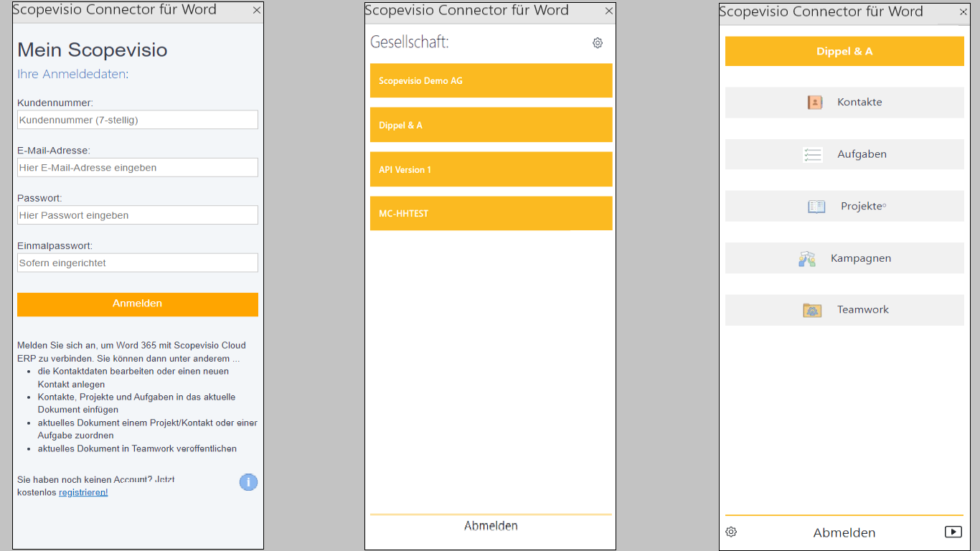The width and height of the screenshot is (980, 551).
Task: Open the Projekte menu entry
Action: tap(844, 206)
